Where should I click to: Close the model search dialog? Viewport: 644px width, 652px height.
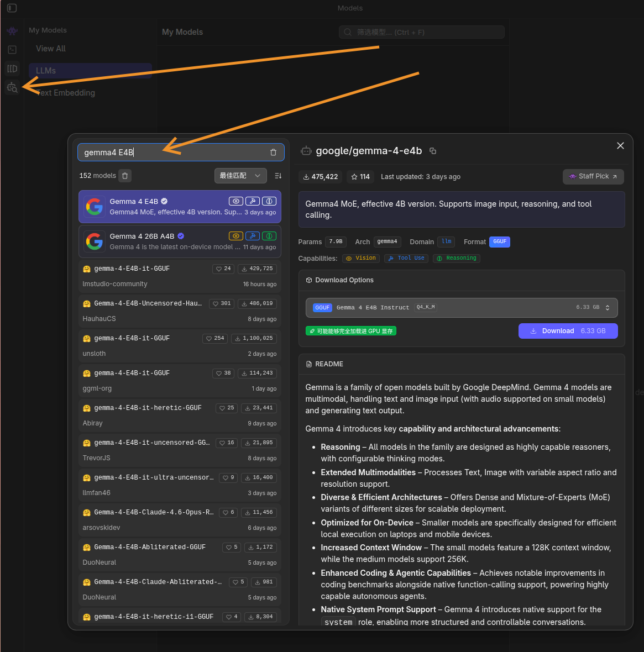tap(620, 145)
